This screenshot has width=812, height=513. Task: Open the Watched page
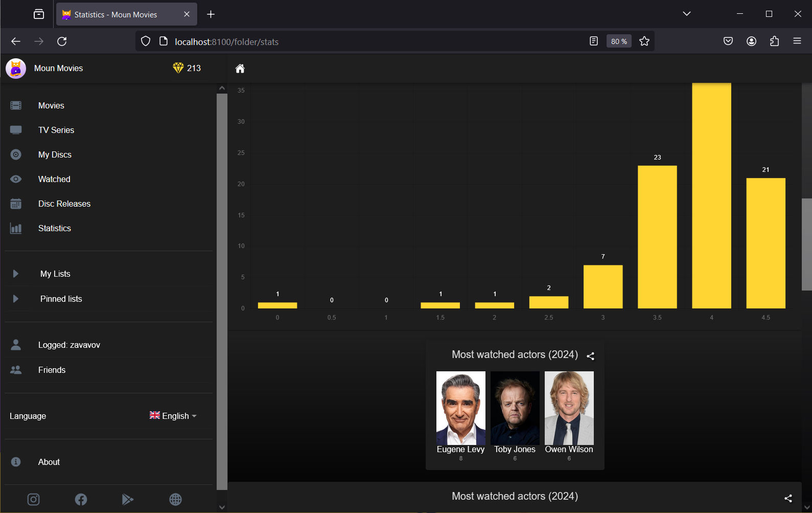coord(54,179)
